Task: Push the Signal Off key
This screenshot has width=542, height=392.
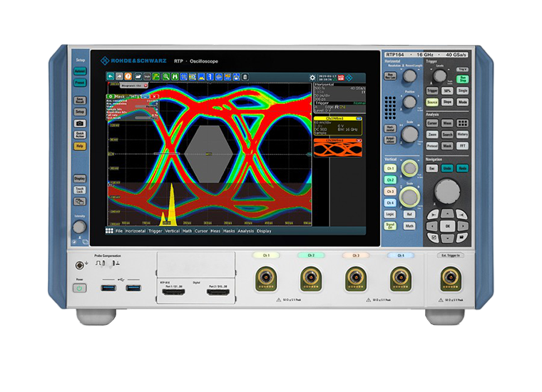Action: (390, 226)
